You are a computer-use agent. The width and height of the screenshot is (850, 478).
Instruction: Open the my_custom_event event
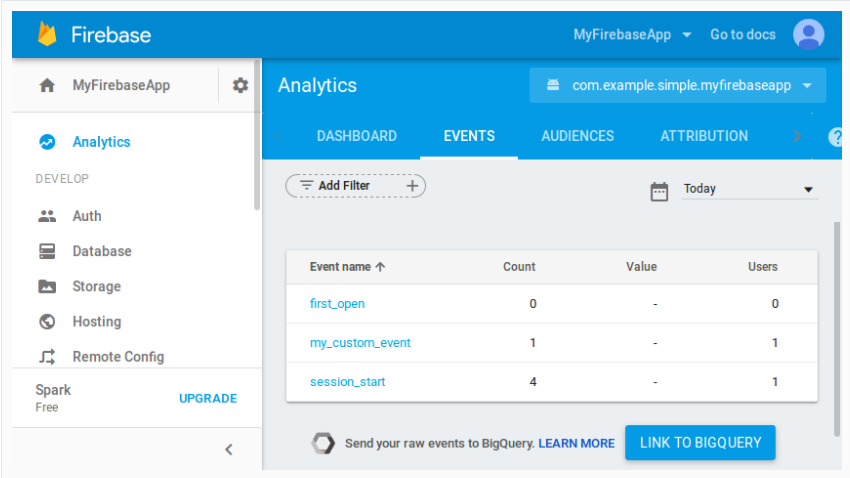tap(360, 343)
